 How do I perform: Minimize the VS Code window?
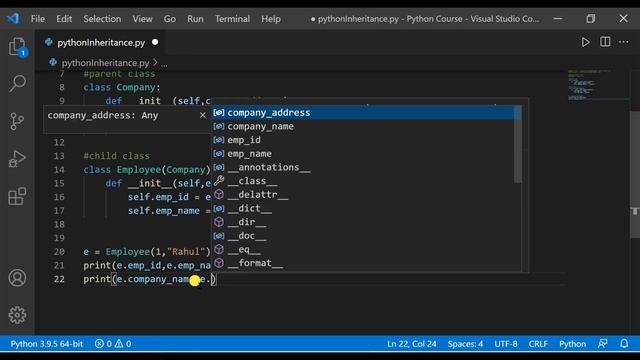pyautogui.click(x=558, y=18)
